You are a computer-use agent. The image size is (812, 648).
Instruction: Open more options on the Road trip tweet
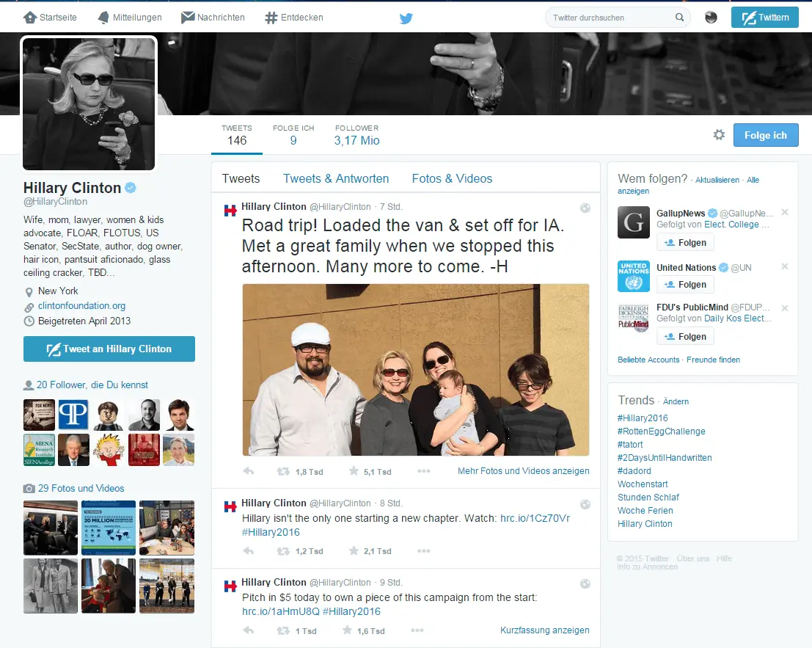click(424, 471)
